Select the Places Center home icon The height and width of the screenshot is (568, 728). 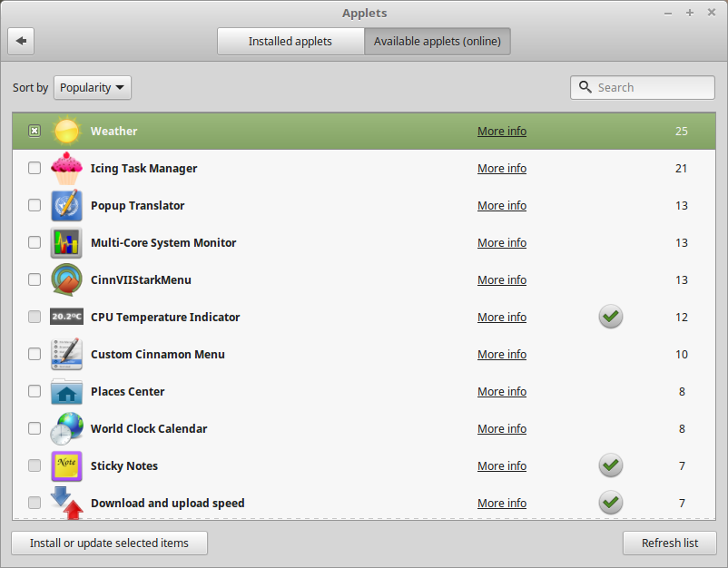(x=66, y=391)
